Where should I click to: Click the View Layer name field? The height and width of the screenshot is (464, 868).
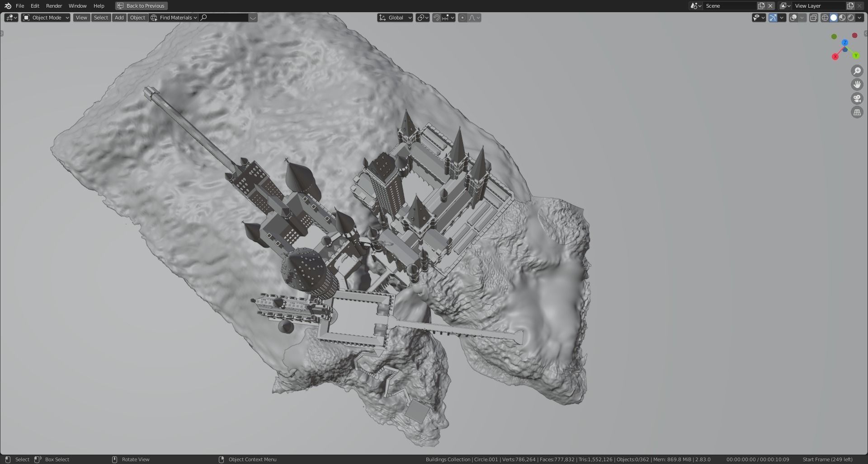coord(819,6)
